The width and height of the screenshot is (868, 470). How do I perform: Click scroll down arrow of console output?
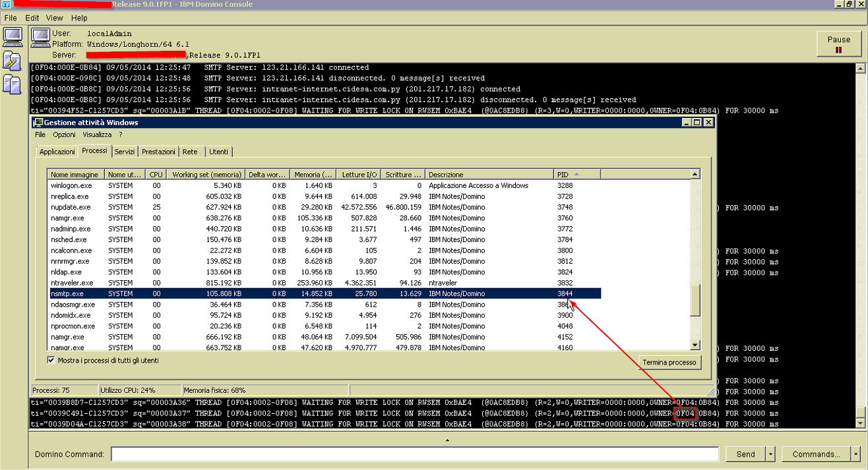click(x=860, y=423)
